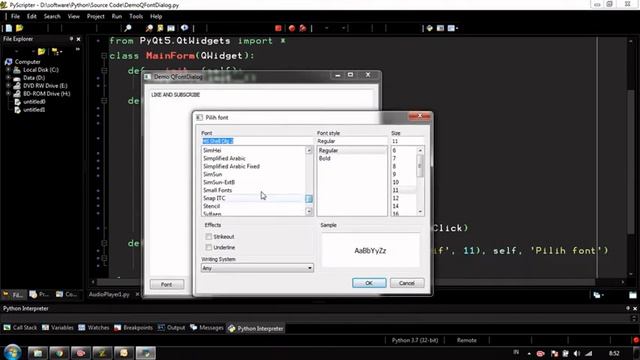The image size is (640, 360).
Task: Open the Edit menu
Action: pos(31,16)
